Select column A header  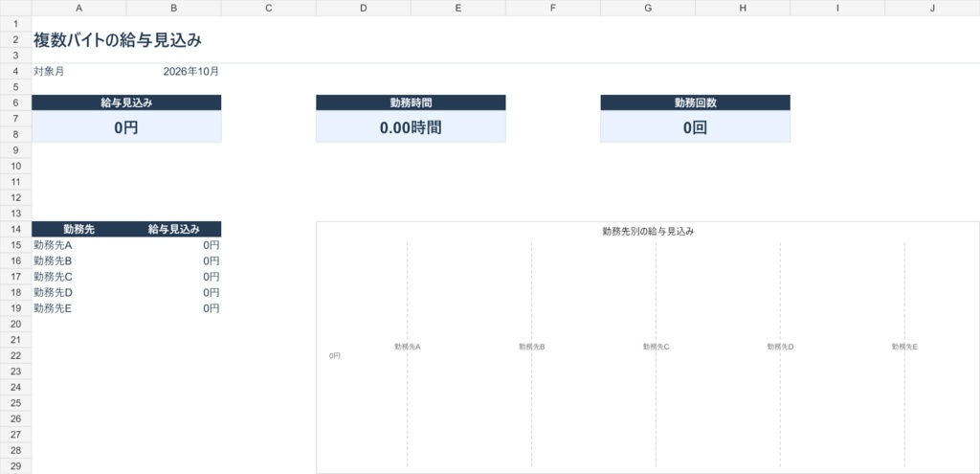coord(78,8)
